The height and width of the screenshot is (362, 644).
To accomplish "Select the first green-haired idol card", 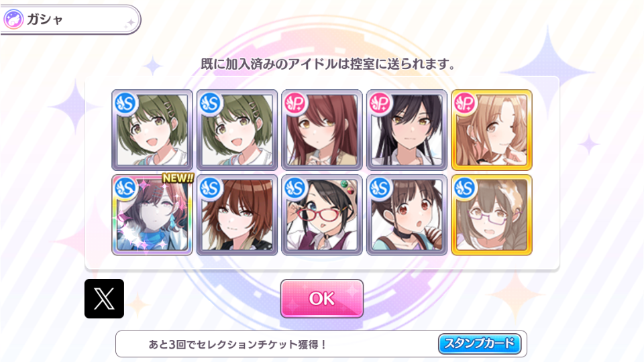I will click(x=152, y=129).
